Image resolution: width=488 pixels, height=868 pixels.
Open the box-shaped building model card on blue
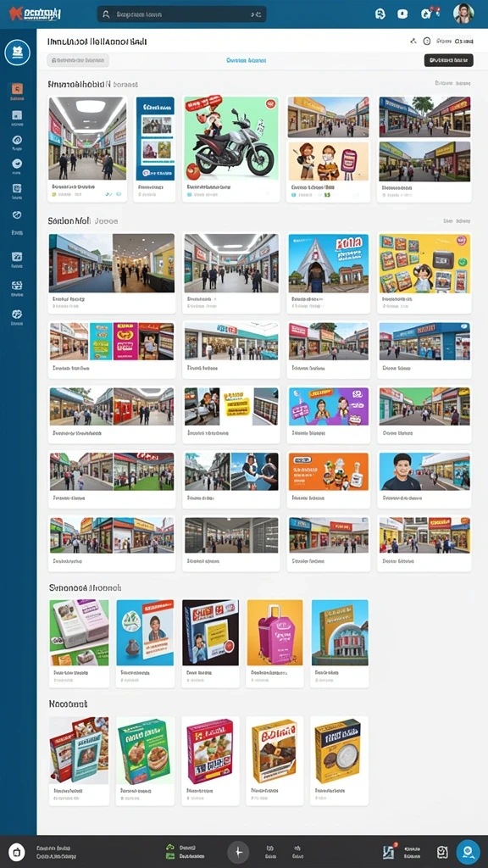[x=339, y=643]
